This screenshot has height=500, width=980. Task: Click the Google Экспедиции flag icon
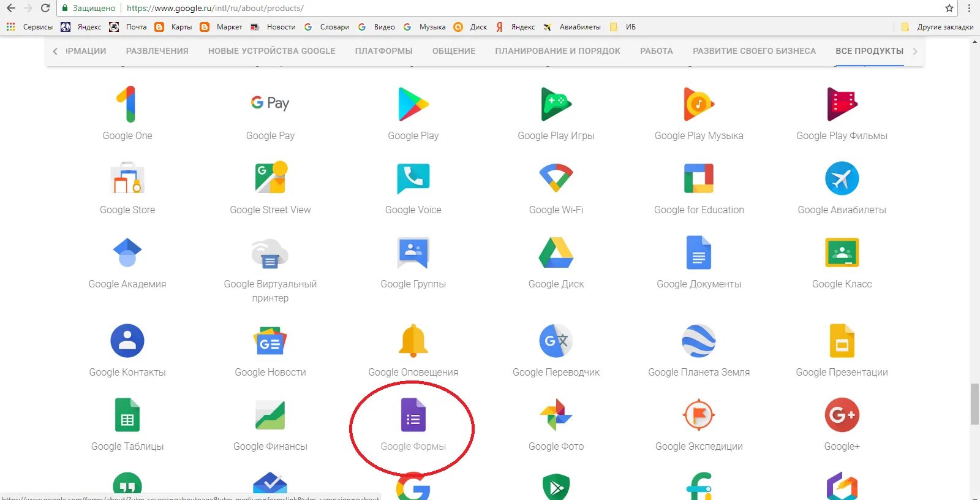[699, 415]
